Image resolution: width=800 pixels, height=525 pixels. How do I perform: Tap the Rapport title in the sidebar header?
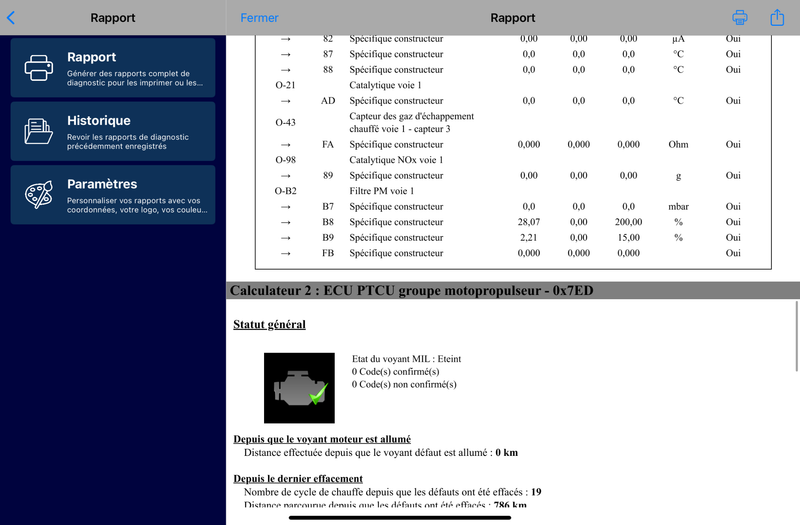[113, 18]
